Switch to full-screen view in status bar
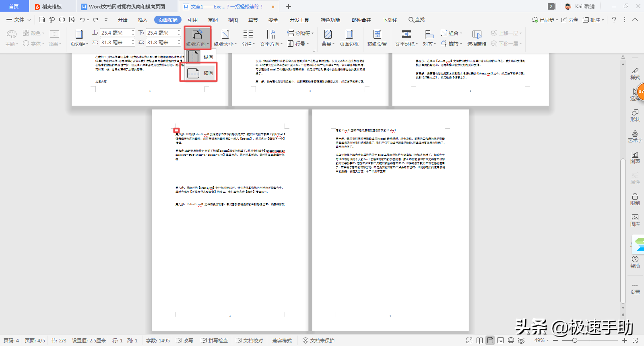This screenshot has height=346, width=644. pos(469,340)
